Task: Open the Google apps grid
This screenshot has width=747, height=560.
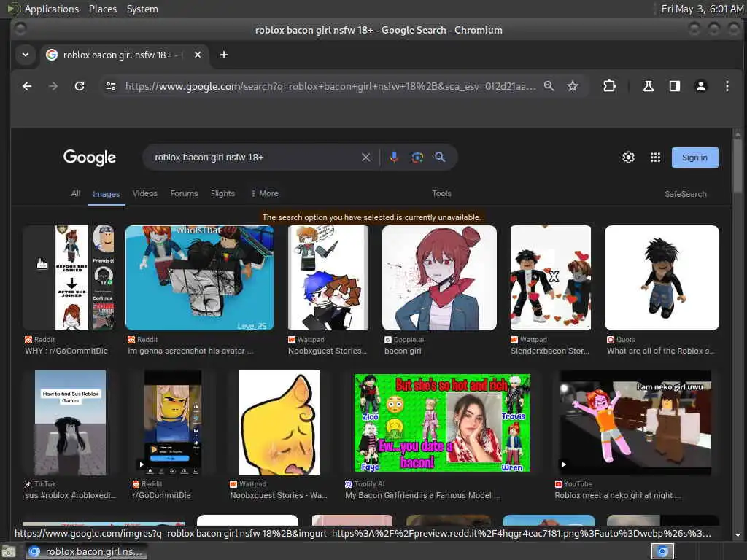Action: 656,157
